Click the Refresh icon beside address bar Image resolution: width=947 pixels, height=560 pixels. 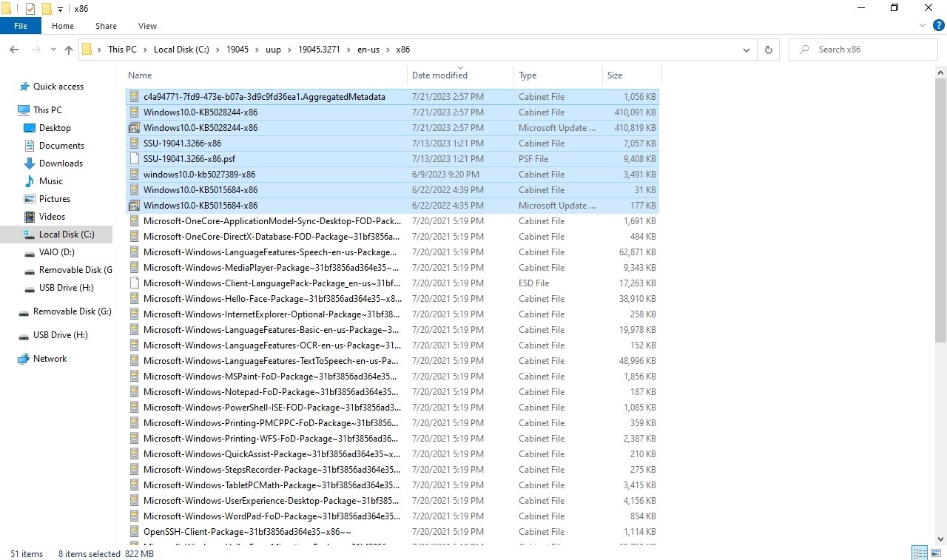pos(768,50)
